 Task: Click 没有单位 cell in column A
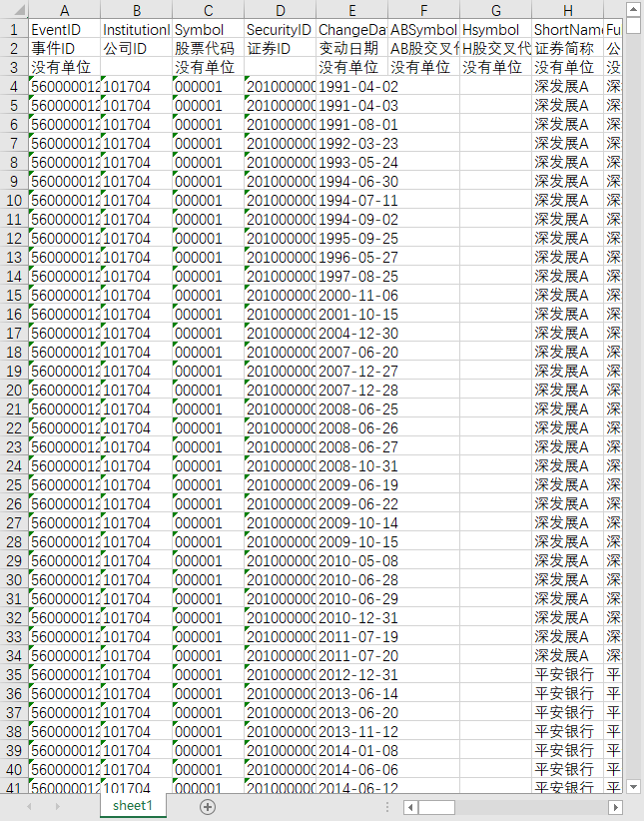(64, 67)
